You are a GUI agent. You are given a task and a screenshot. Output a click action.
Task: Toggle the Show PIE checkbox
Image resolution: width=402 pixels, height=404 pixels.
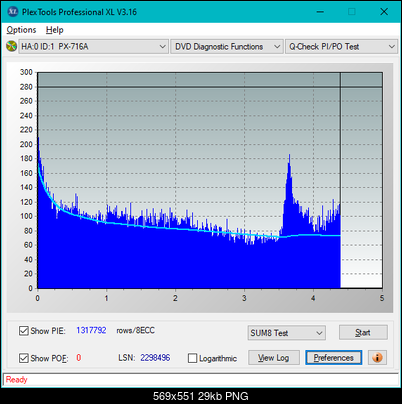23,331
